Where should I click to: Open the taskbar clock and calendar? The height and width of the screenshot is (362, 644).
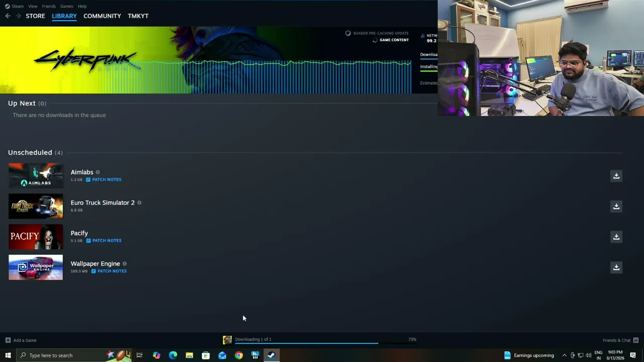coord(615,355)
